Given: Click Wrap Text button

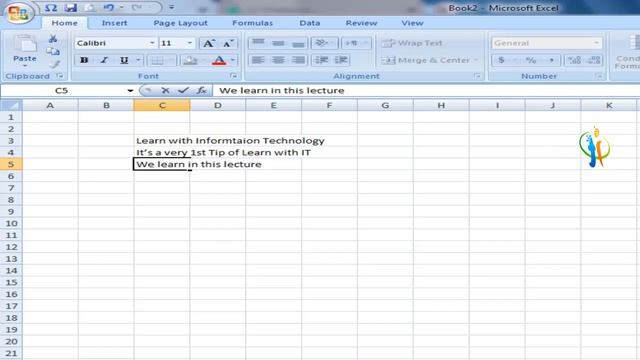Looking at the screenshot, I should click(412, 43).
